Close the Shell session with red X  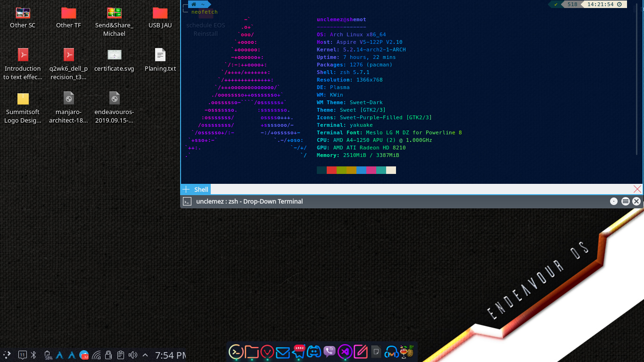pos(637,189)
